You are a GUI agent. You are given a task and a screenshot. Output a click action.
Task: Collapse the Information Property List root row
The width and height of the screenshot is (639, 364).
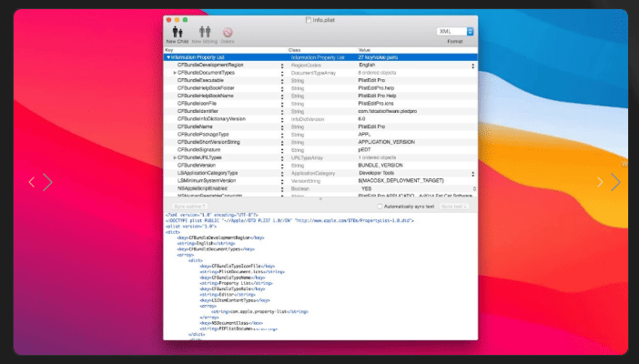pos(168,57)
